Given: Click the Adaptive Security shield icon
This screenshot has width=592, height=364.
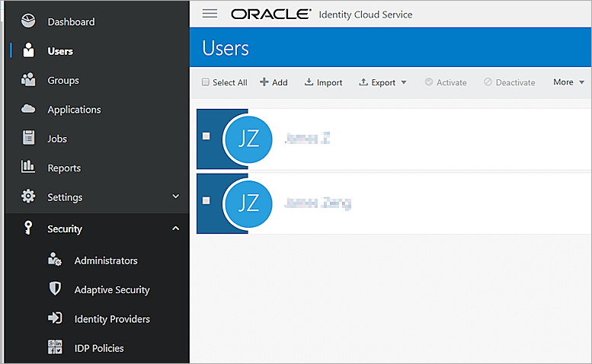Looking at the screenshot, I should (x=55, y=289).
